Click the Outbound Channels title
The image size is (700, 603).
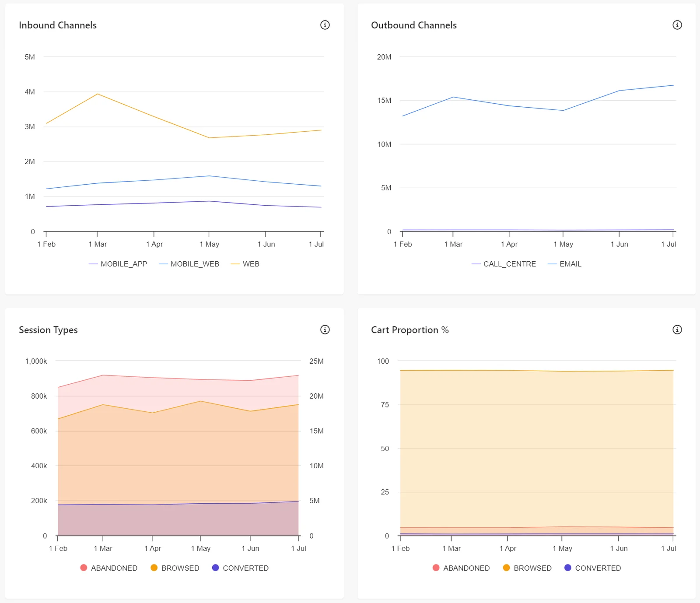pos(414,25)
